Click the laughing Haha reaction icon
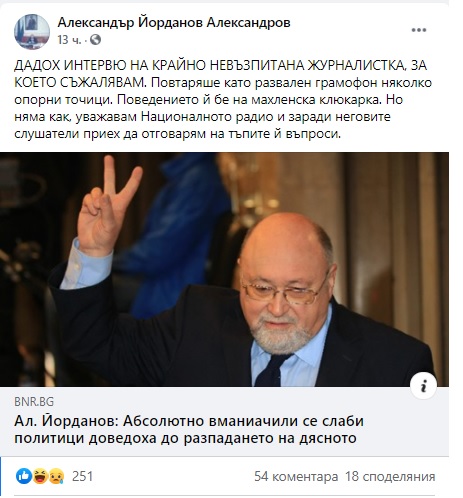463x498 pixels. click(x=40, y=476)
